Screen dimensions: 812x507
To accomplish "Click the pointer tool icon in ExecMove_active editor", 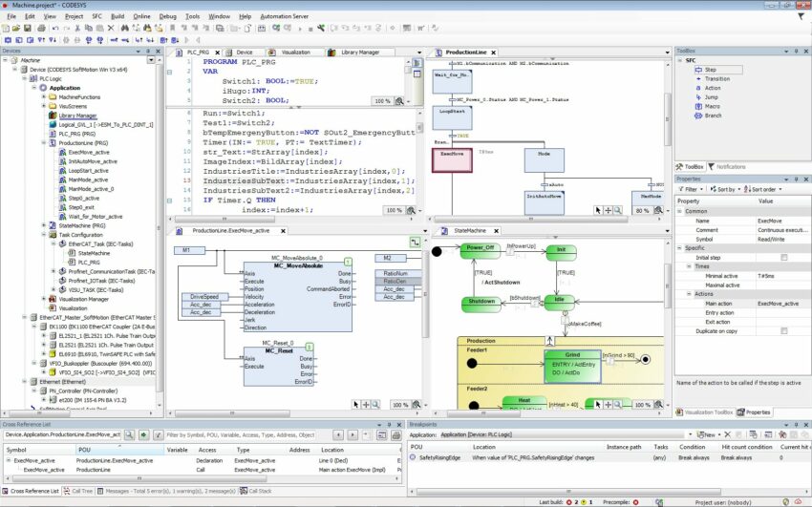I will (355, 405).
